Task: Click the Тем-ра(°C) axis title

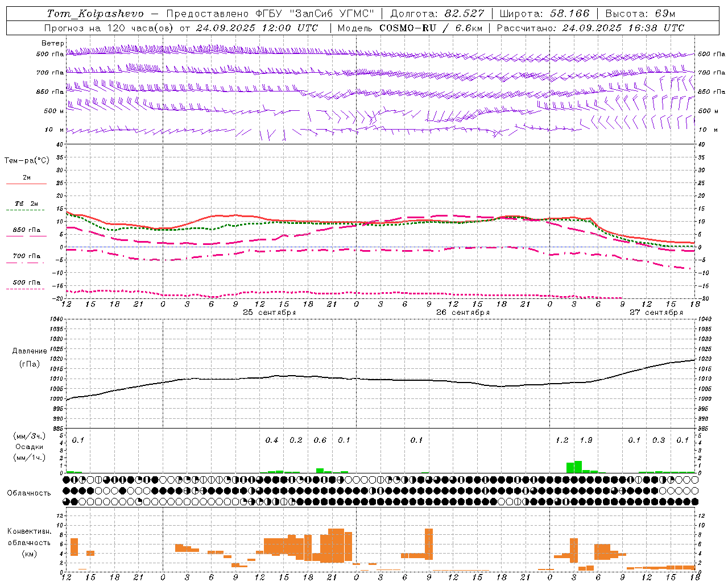Action: click(x=27, y=160)
